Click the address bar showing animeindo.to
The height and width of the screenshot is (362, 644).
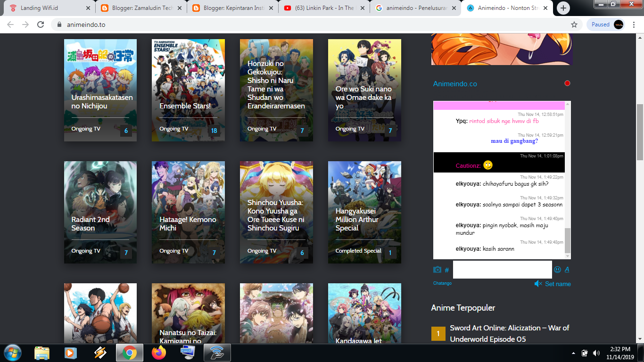(x=311, y=25)
